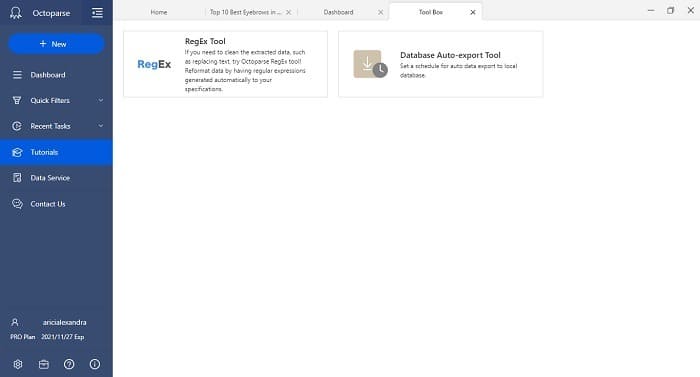This screenshot has height=377, width=700.
Task: Select the Tool Box tab
Action: (431, 12)
